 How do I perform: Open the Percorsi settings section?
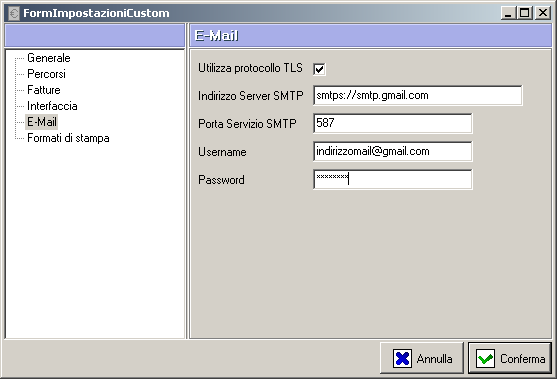(x=46, y=74)
